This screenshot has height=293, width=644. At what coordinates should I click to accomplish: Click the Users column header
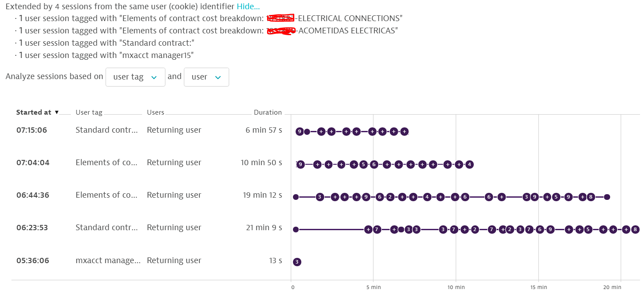tap(155, 112)
